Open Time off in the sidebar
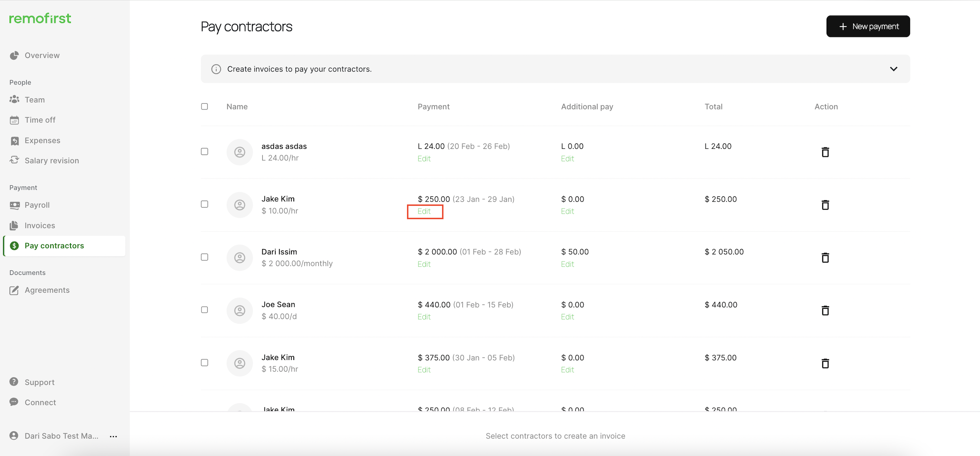 click(40, 120)
